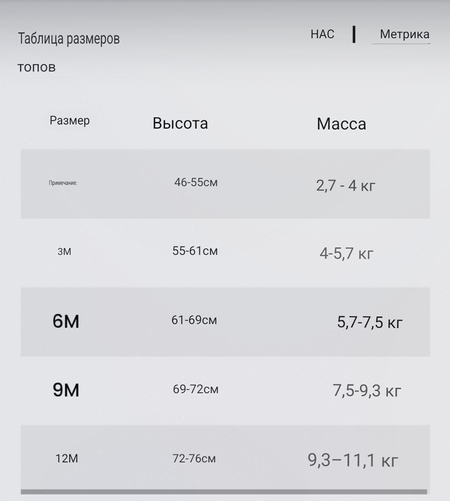Click the 69-72см height value
This screenshot has height=501, width=450.
click(196, 389)
